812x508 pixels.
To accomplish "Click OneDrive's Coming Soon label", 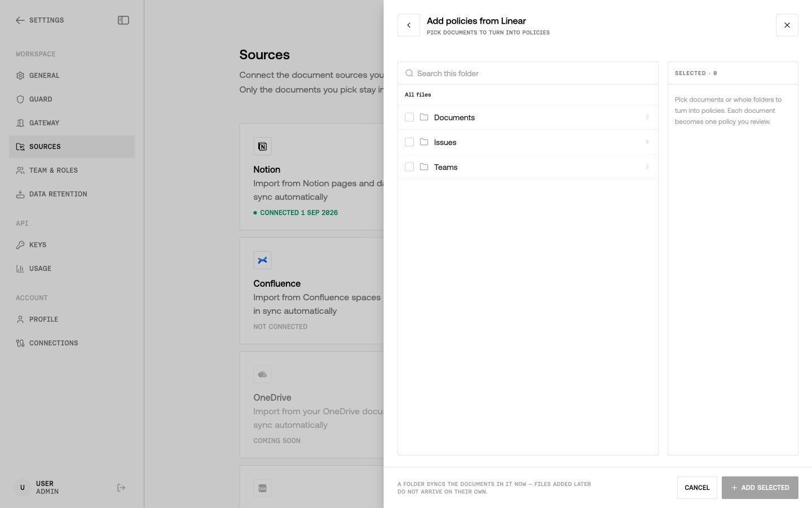I will coord(277,441).
